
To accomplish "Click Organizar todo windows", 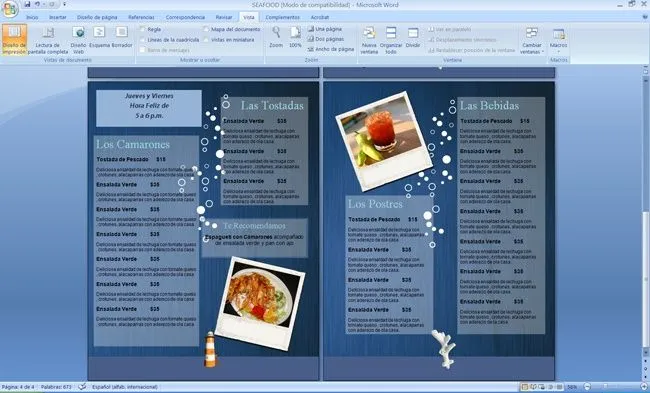I will [391, 40].
